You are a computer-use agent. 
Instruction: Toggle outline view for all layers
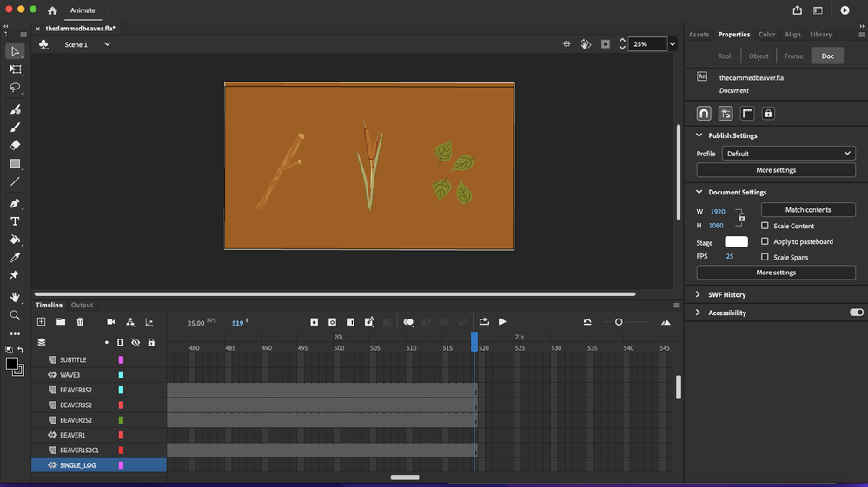[120, 343]
